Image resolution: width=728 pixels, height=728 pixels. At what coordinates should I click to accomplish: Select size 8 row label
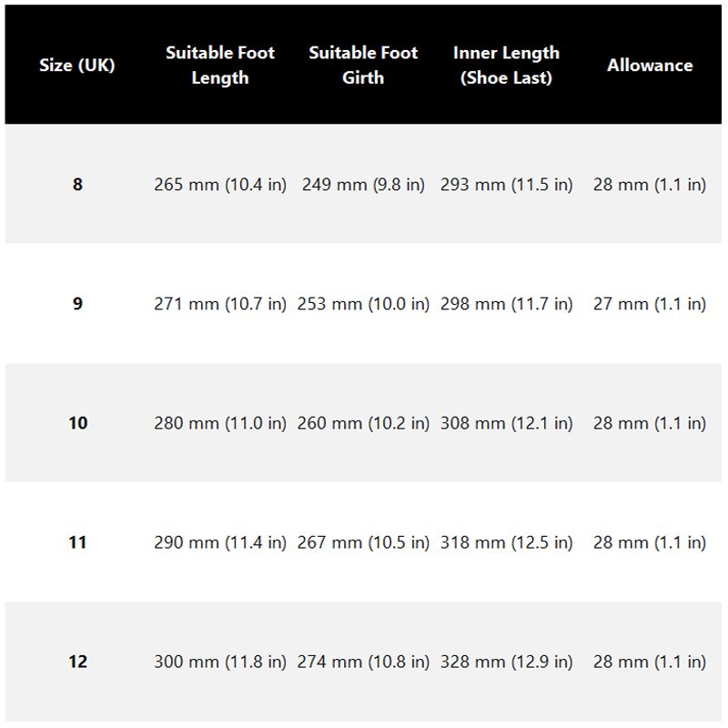[x=77, y=185]
